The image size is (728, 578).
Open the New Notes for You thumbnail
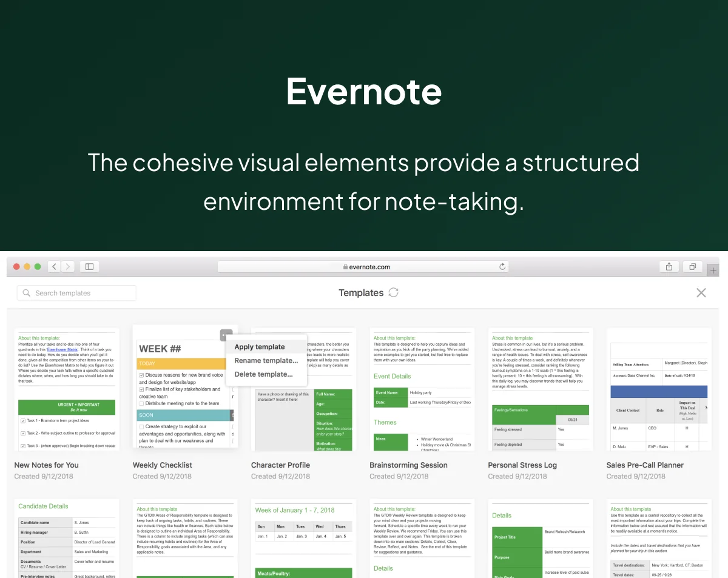click(x=67, y=388)
